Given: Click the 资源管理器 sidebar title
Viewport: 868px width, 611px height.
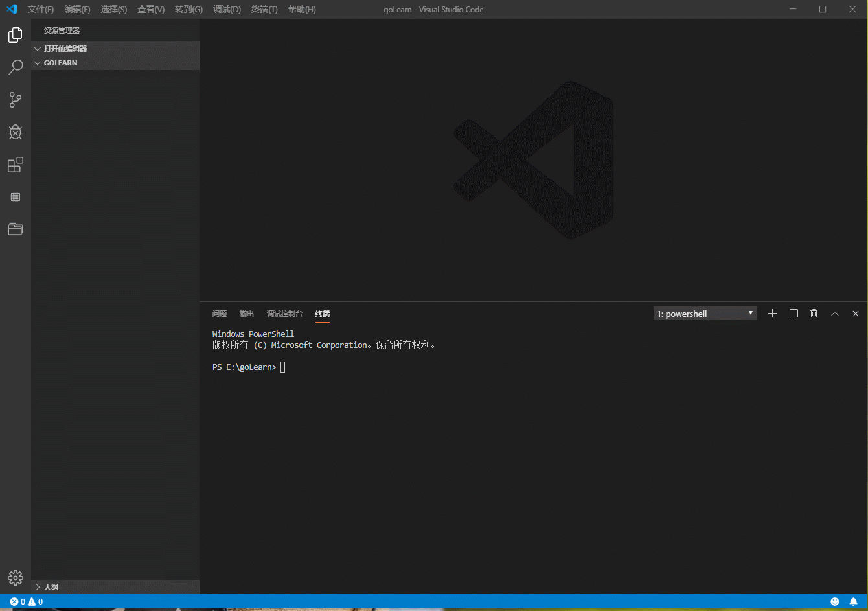Looking at the screenshot, I should click(x=62, y=30).
